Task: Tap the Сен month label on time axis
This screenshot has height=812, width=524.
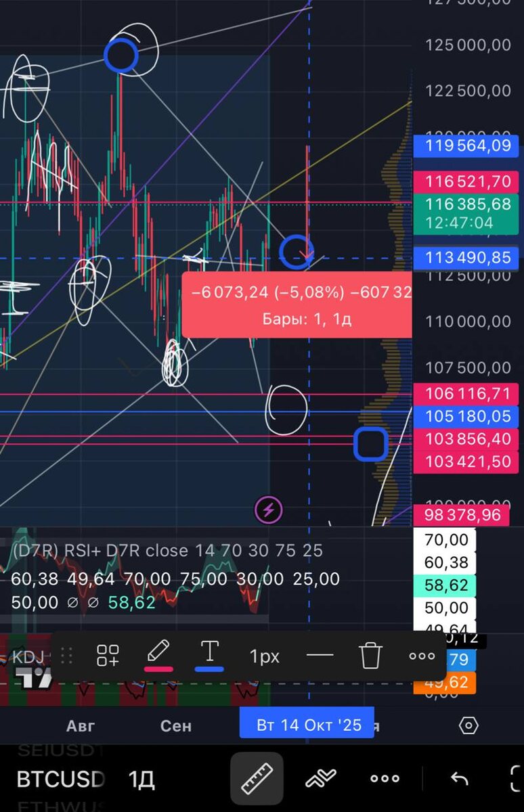Action: tap(176, 726)
